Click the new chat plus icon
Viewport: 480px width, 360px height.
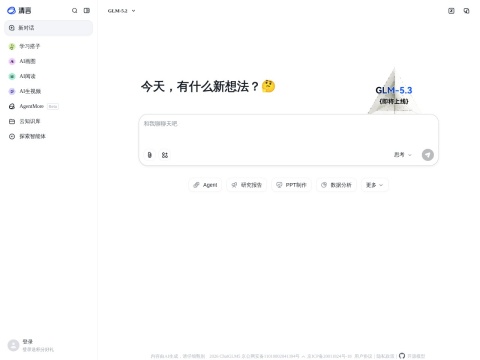(12, 28)
